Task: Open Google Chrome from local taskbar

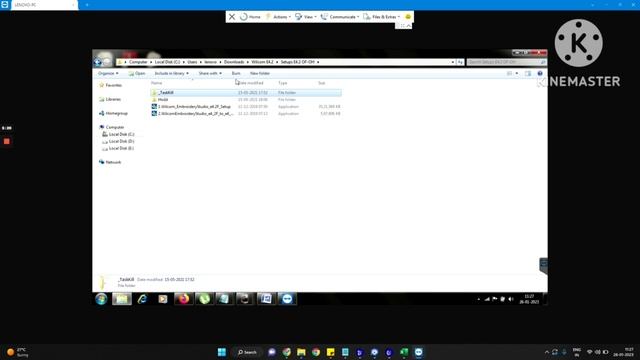Action: click(316, 352)
